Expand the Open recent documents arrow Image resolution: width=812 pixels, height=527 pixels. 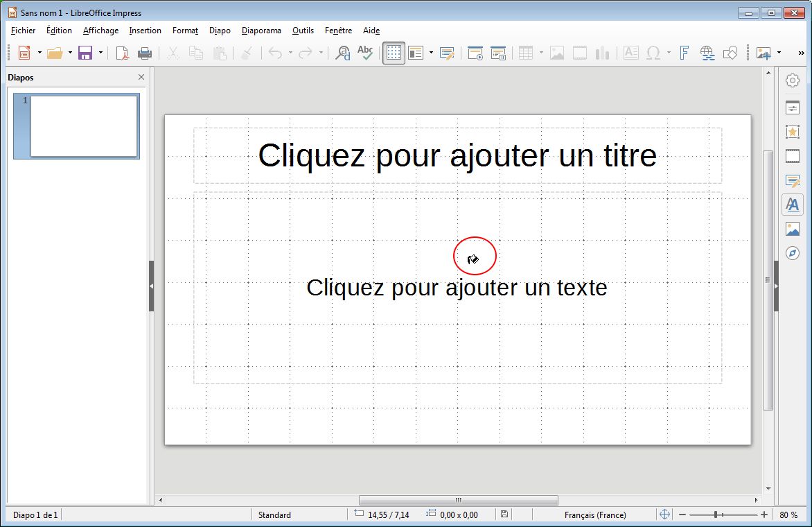pyautogui.click(x=70, y=53)
